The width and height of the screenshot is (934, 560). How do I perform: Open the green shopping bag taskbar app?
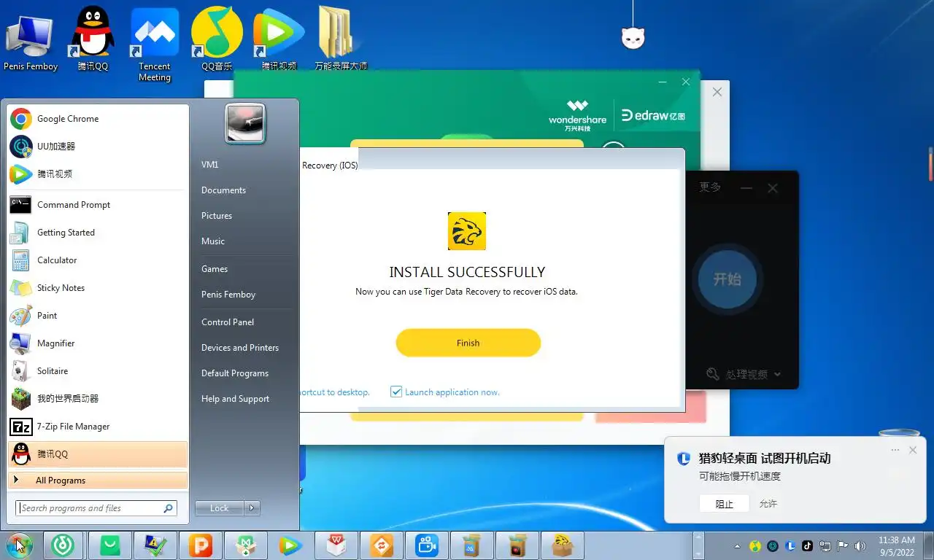click(x=110, y=545)
